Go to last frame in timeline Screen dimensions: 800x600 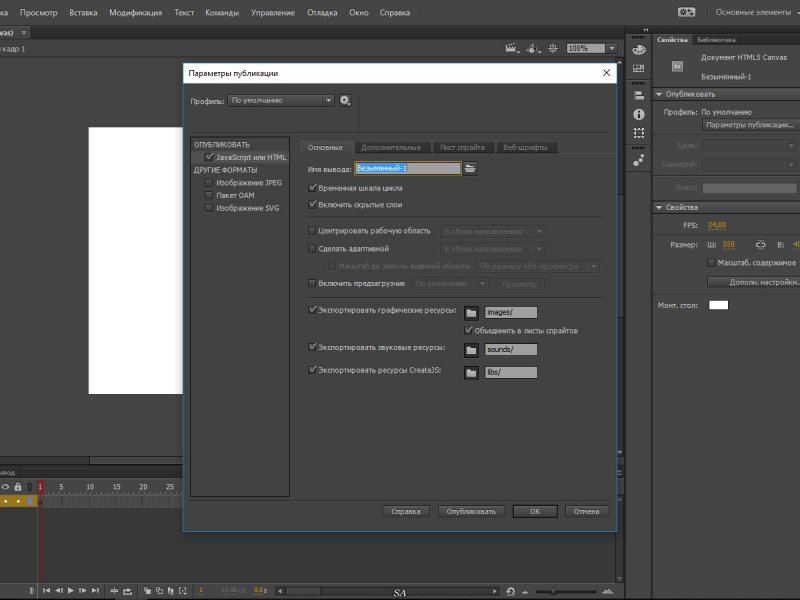coord(95,591)
